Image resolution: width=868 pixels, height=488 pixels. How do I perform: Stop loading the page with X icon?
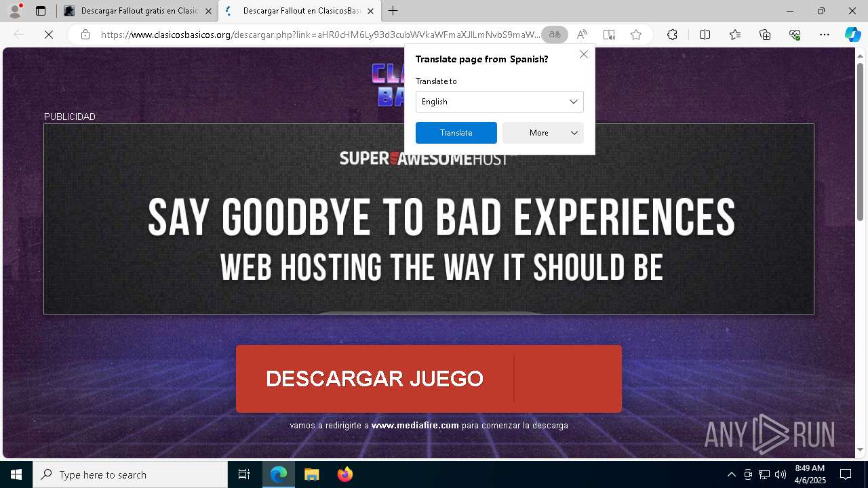[x=49, y=35]
